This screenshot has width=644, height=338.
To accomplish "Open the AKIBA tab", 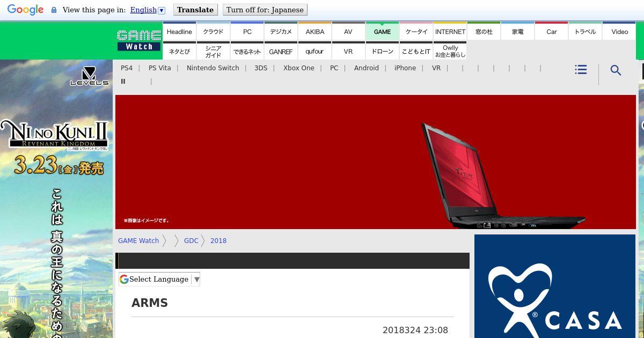I will (315, 32).
